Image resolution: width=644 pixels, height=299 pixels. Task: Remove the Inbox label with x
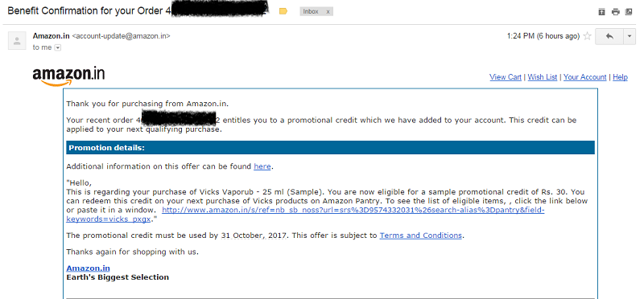328,12
